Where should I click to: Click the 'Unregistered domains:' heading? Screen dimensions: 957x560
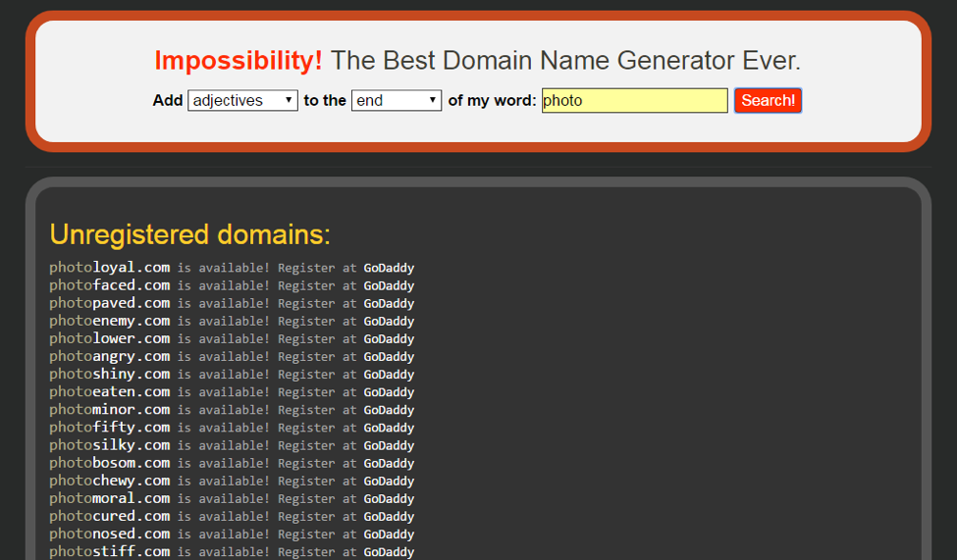(189, 234)
